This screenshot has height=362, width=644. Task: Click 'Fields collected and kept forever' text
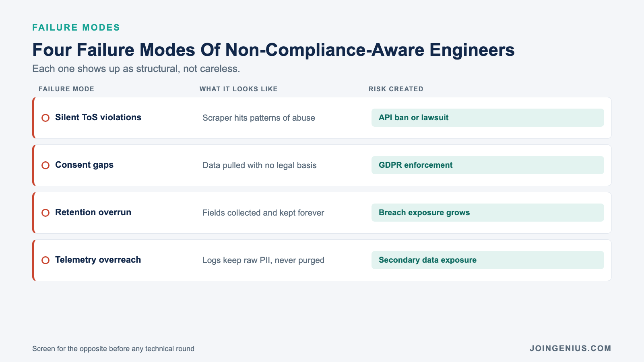pyautogui.click(x=263, y=213)
